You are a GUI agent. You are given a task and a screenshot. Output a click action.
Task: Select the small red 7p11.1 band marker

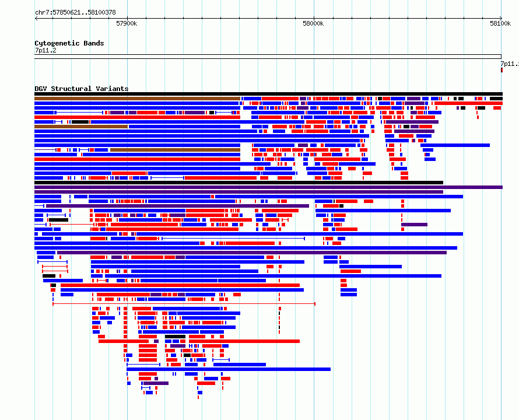(502, 70)
